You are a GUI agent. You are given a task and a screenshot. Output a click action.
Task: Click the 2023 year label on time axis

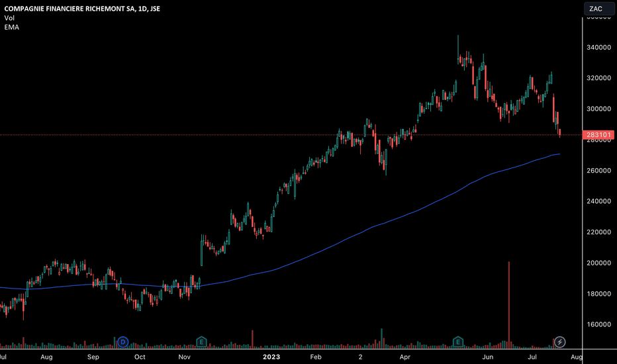271,357
